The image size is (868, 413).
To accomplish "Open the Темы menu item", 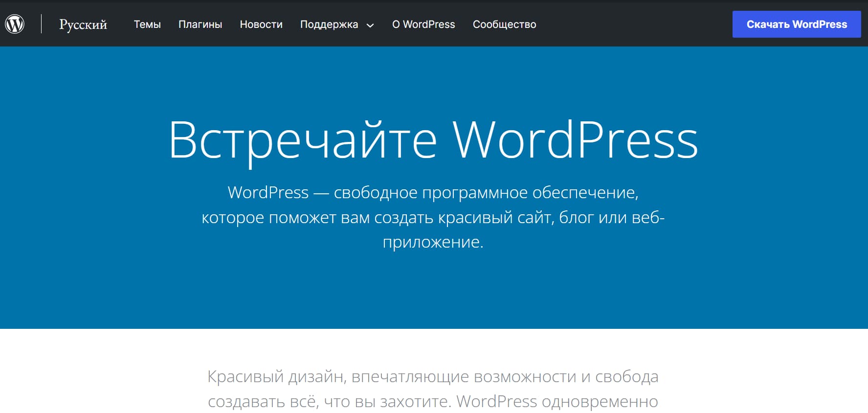I will (x=147, y=24).
